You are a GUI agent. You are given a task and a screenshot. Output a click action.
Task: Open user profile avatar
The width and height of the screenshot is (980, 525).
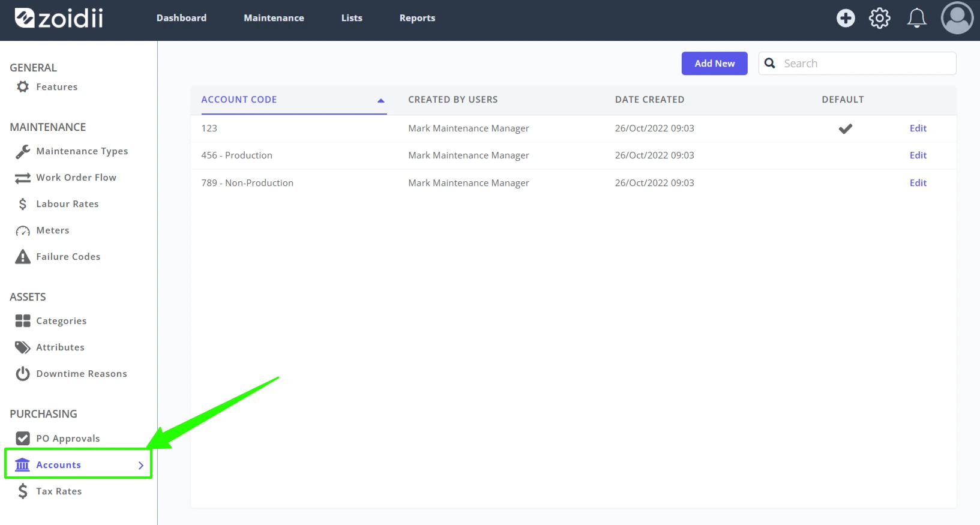tap(957, 18)
